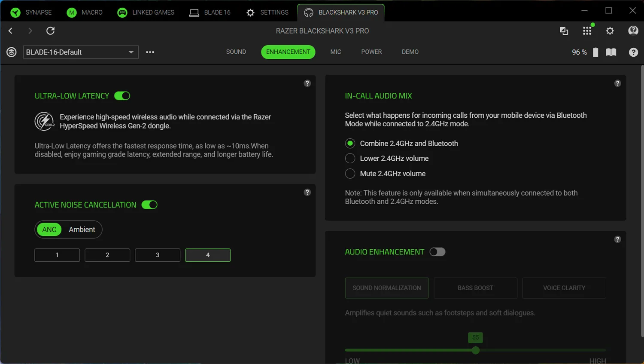Switch to the MIC tab

[x=336, y=52]
